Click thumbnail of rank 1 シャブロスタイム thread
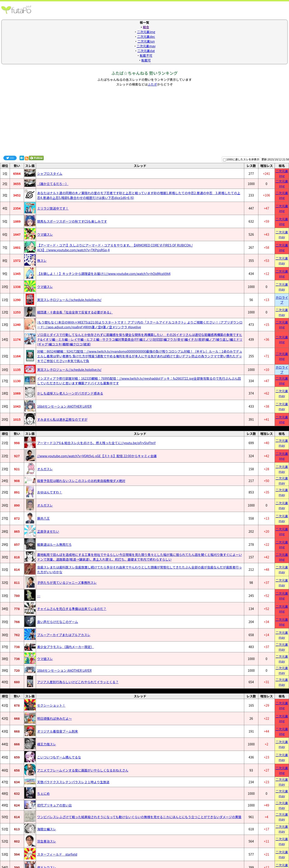Screen dimensions: 289x868 pyautogui.click(x=30, y=174)
